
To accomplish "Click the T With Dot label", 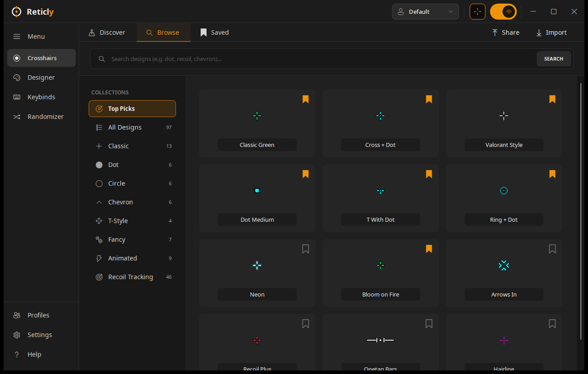I will tap(380, 220).
